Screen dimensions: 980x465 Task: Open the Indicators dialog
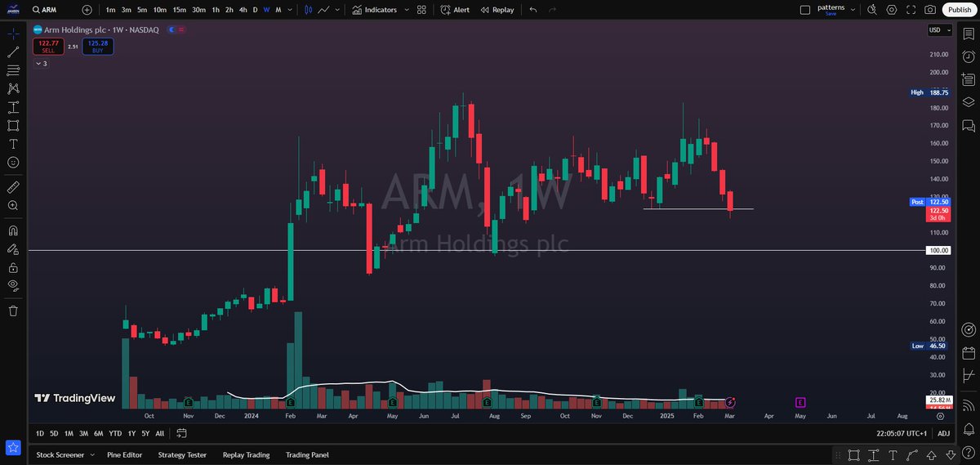pyautogui.click(x=375, y=10)
